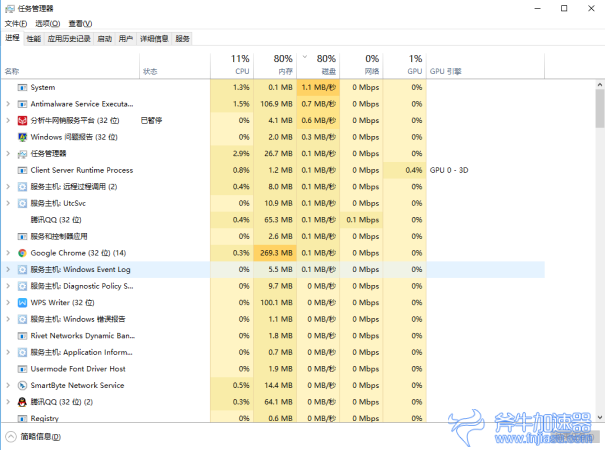Open the 文件(F) menu
This screenshot has width=605, height=450.
(16, 24)
